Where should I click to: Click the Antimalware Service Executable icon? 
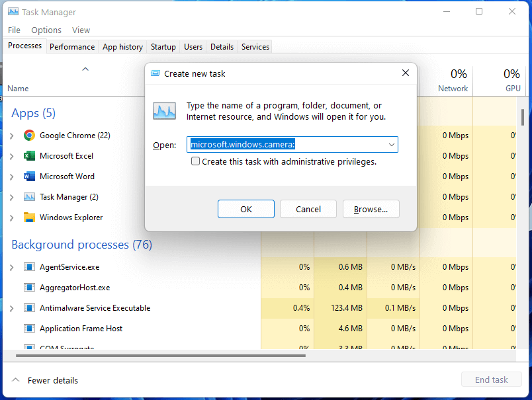29,308
